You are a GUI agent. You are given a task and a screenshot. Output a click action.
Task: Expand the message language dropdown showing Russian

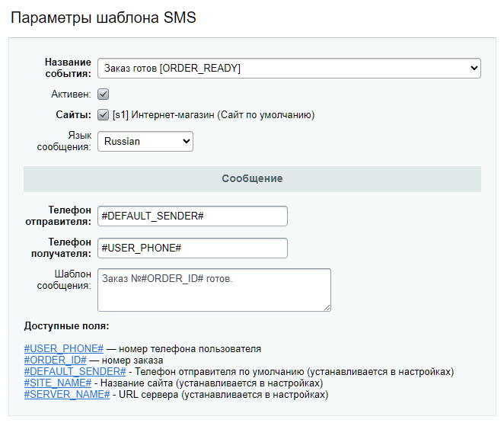pos(145,141)
